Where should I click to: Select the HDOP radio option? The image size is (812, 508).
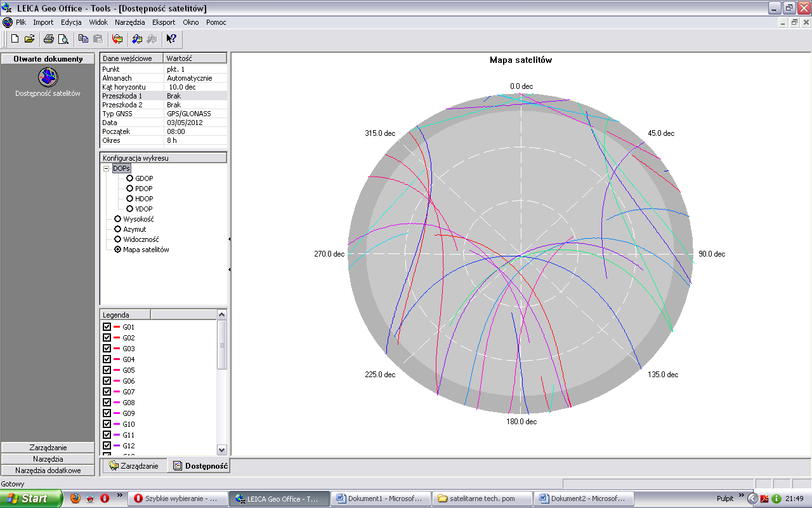129,199
